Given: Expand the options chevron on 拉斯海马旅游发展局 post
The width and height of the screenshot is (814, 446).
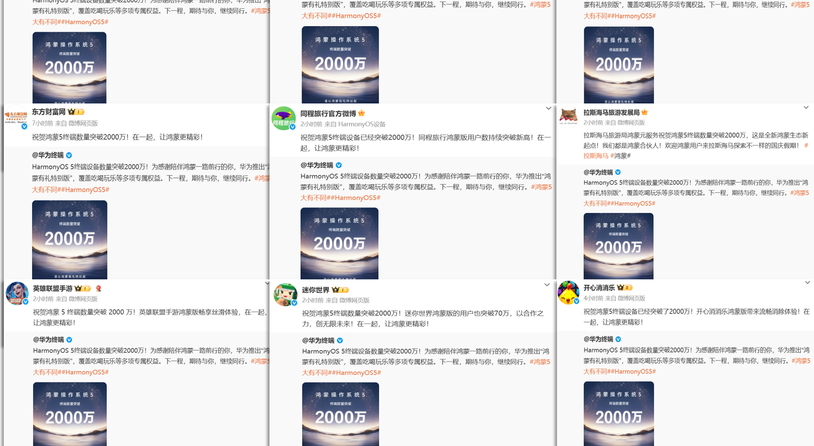Looking at the screenshot, I should (x=806, y=107).
